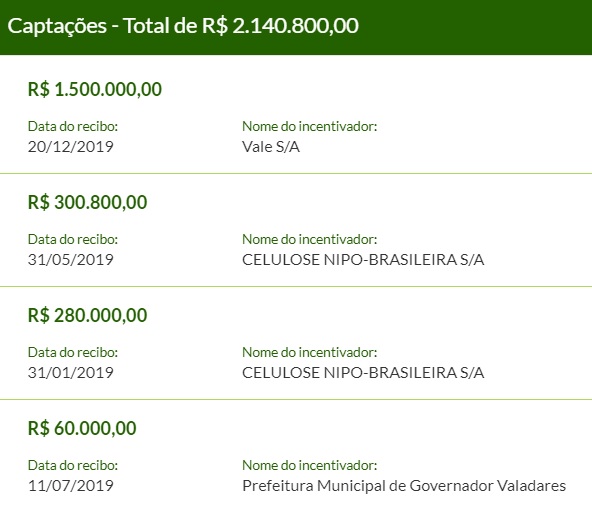Click Data do recibo label under R$ 1.500.000,00
The height and width of the screenshot is (519, 592).
[73, 126]
